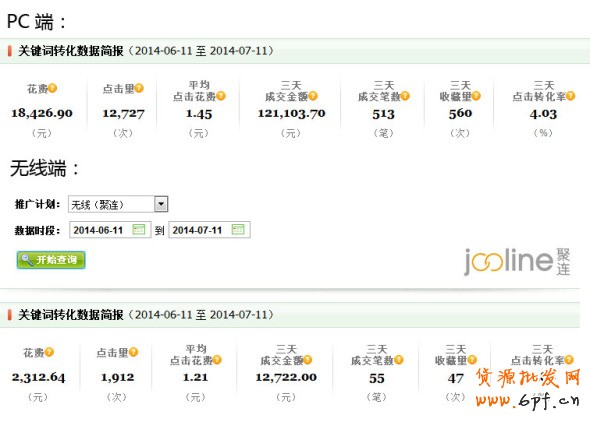590x422 pixels.
Task: Show help for PC 三天成交金额
Action: [313, 96]
